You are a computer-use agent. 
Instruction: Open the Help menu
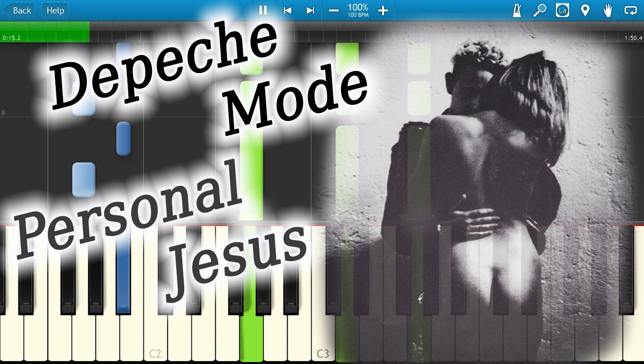pyautogui.click(x=55, y=10)
